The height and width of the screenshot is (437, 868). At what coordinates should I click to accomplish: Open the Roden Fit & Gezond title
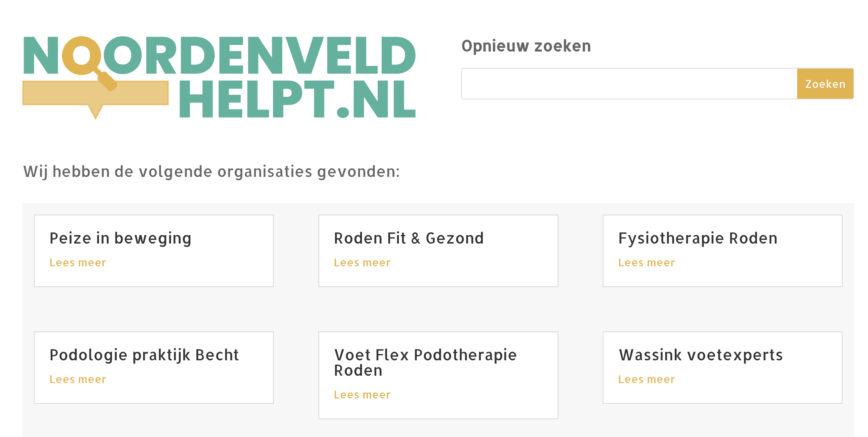[x=409, y=238]
